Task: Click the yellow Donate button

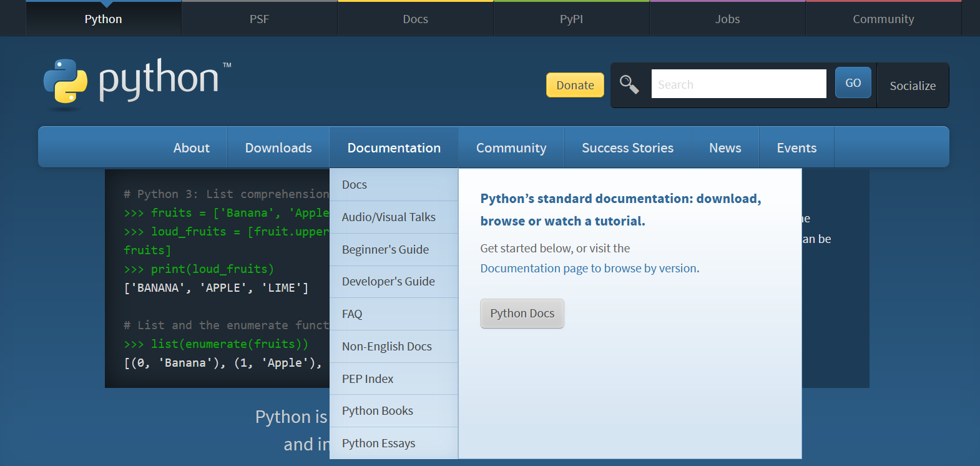Action: (576, 85)
